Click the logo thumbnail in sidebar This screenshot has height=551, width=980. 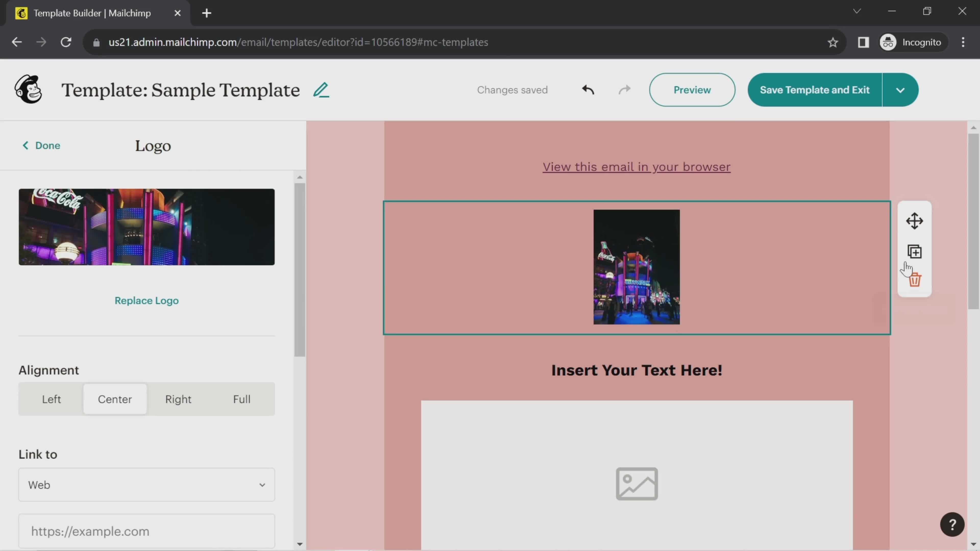146,227
